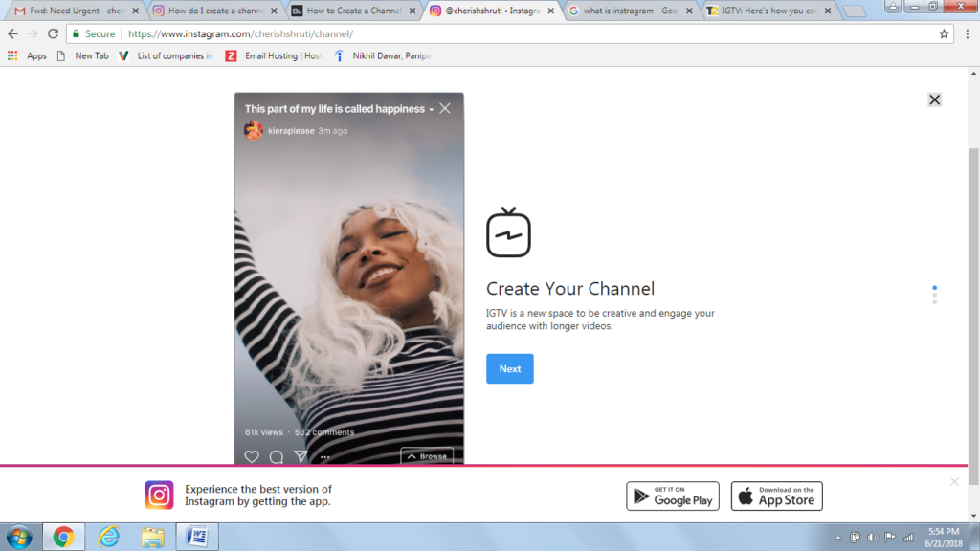Switch to the How do I create a channel tab
Viewport: 980px width, 551px height.
coord(215,11)
